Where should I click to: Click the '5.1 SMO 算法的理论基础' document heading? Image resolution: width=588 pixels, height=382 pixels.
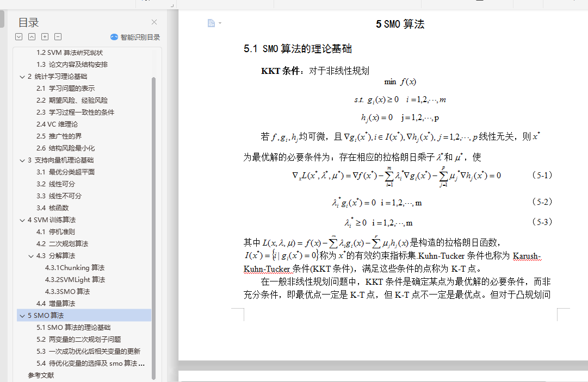(x=298, y=49)
